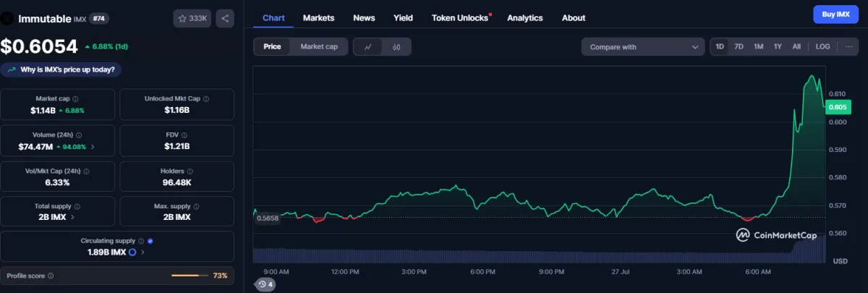Click the Max. supply value 2B IMX
This screenshot has height=293, width=868.
[x=177, y=217]
